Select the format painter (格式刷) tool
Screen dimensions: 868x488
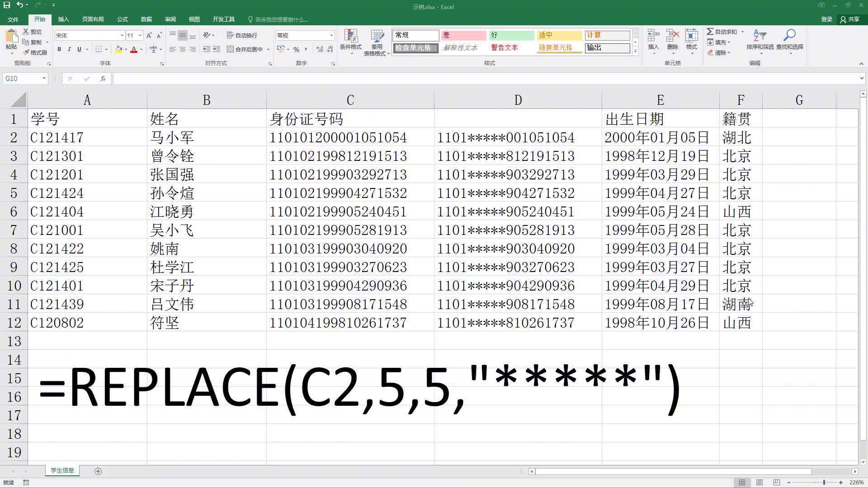[36, 53]
